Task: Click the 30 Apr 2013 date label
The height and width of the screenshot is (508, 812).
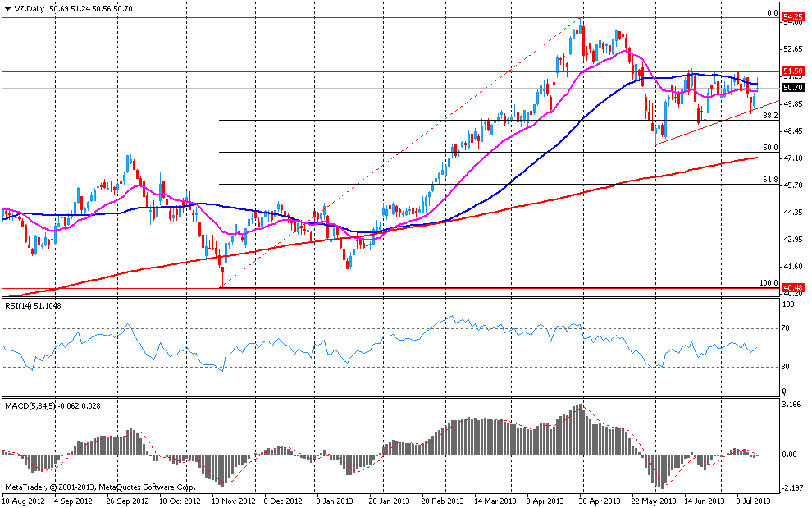Action: click(x=600, y=501)
